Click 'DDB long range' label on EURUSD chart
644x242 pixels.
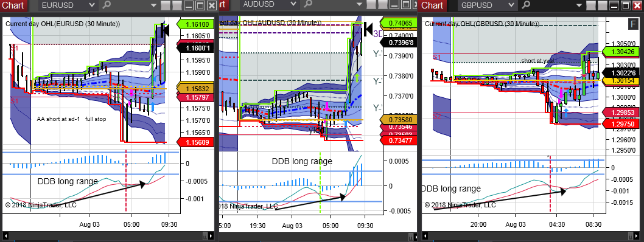tap(68, 181)
